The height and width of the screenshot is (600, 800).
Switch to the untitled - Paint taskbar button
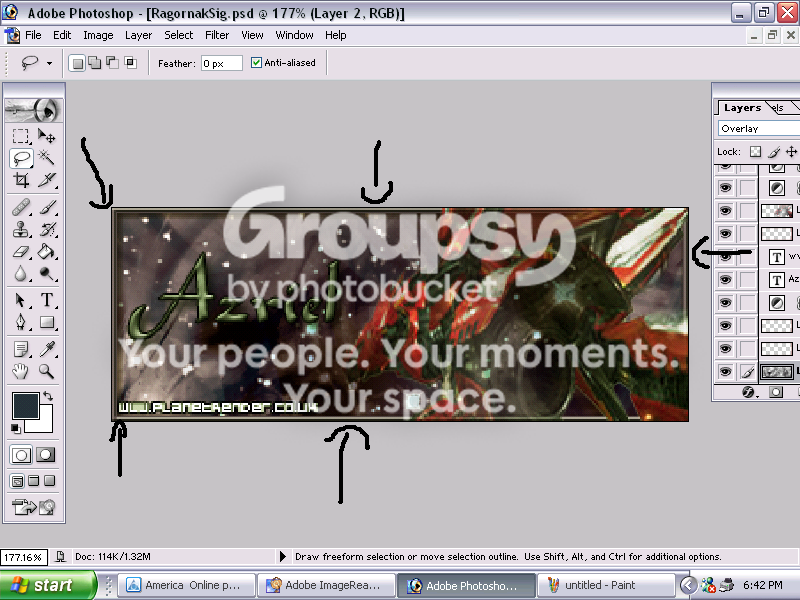coord(605,585)
